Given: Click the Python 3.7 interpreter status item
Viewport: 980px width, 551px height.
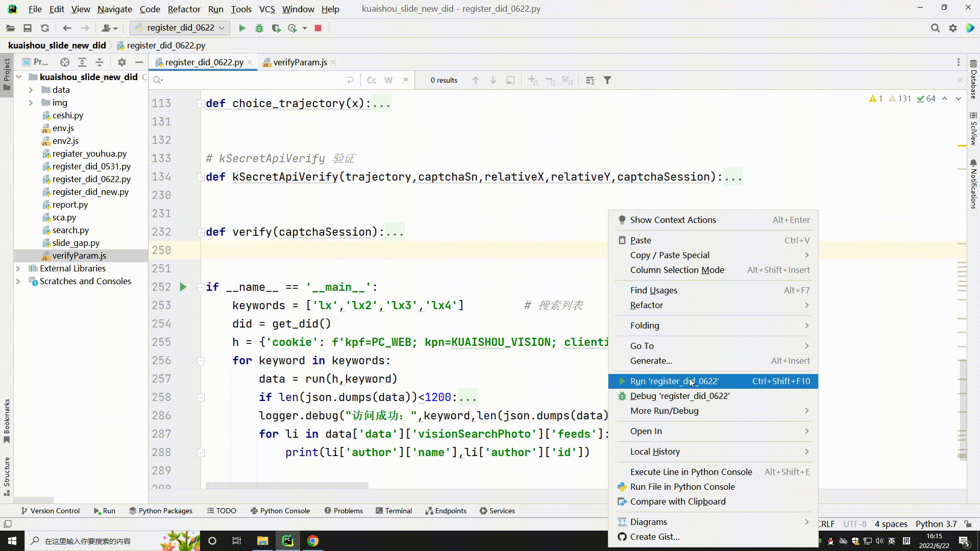Looking at the screenshot, I should (936, 524).
